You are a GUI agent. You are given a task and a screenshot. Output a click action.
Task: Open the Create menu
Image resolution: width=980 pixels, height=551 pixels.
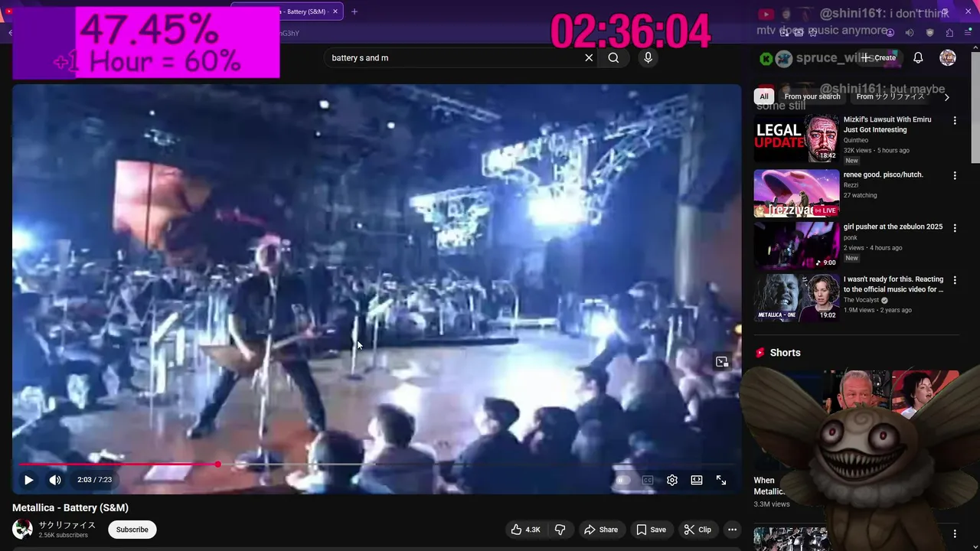coord(878,57)
